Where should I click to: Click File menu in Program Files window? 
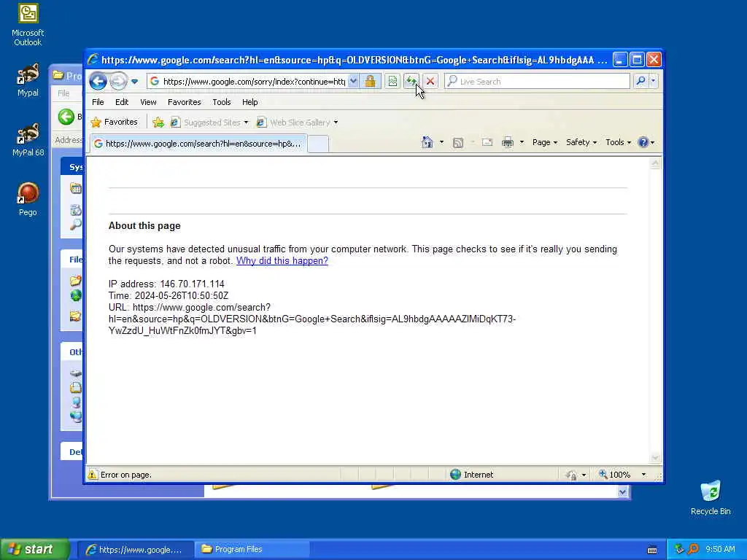coord(63,93)
